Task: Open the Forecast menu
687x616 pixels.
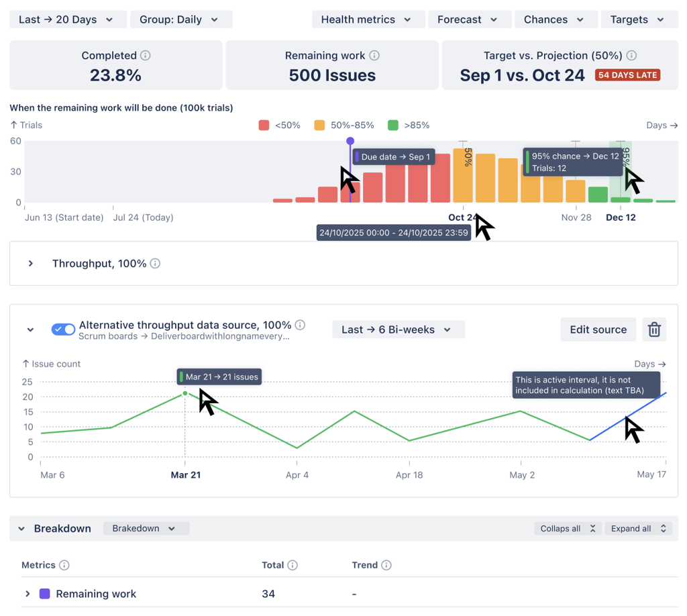Action: point(470,19)
